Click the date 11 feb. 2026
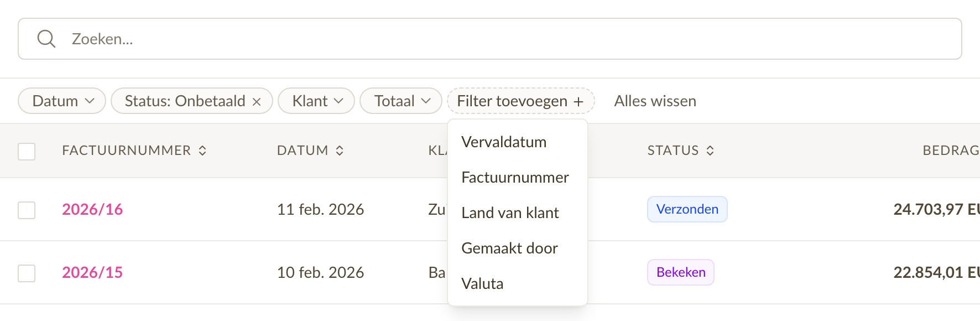 [320, 209]
